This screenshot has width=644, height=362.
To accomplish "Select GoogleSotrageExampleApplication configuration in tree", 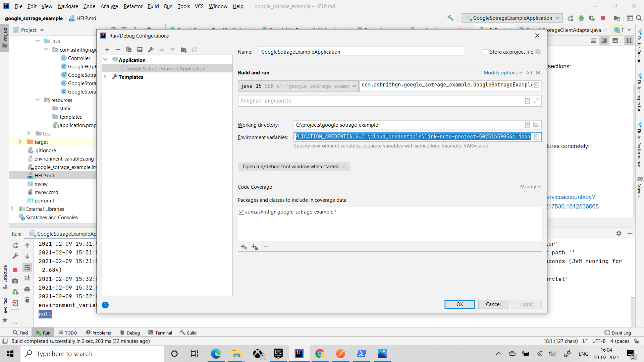I will click(x=166, y=68).
